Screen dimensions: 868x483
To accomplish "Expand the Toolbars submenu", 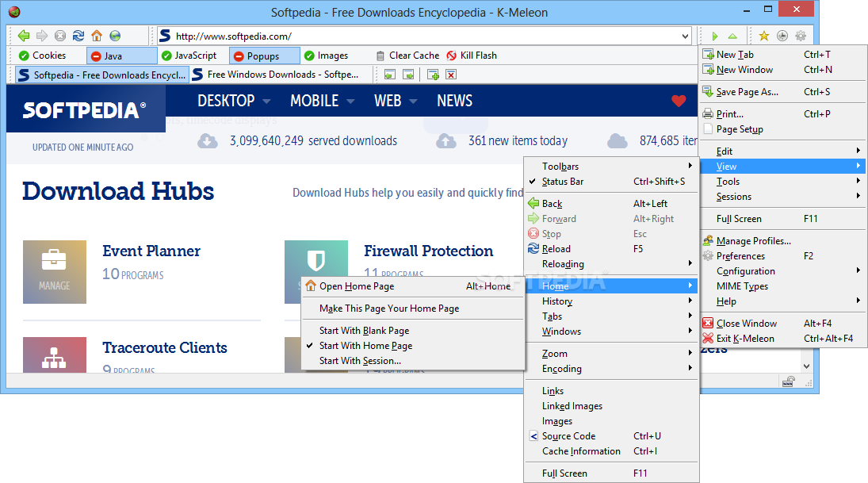I will pyautogui.click(x=611, y=167).
